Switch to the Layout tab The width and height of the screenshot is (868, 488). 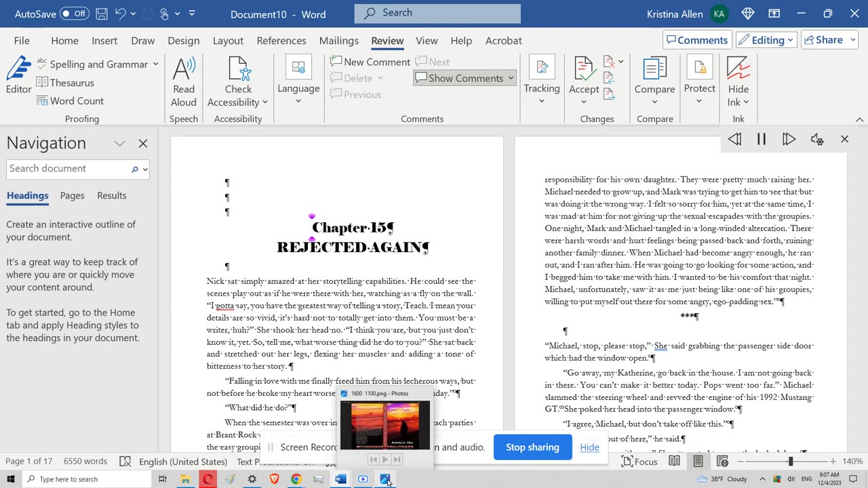[x=228, y=41]
